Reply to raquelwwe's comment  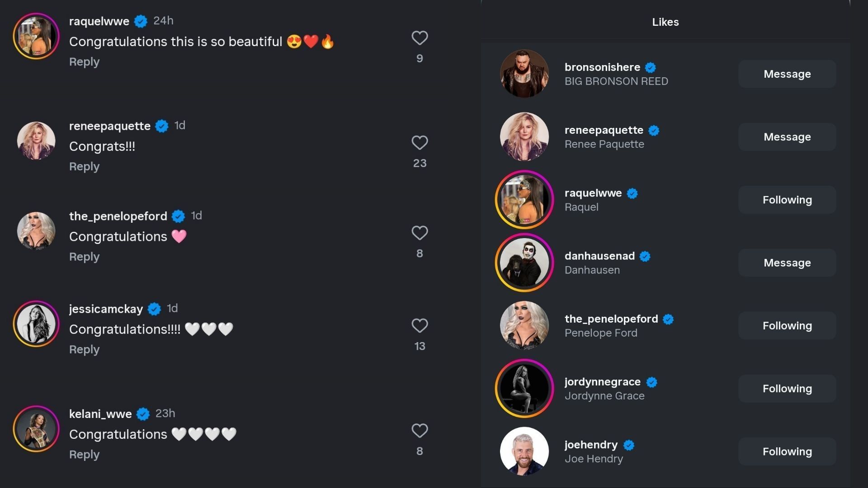tap(84, 61)
